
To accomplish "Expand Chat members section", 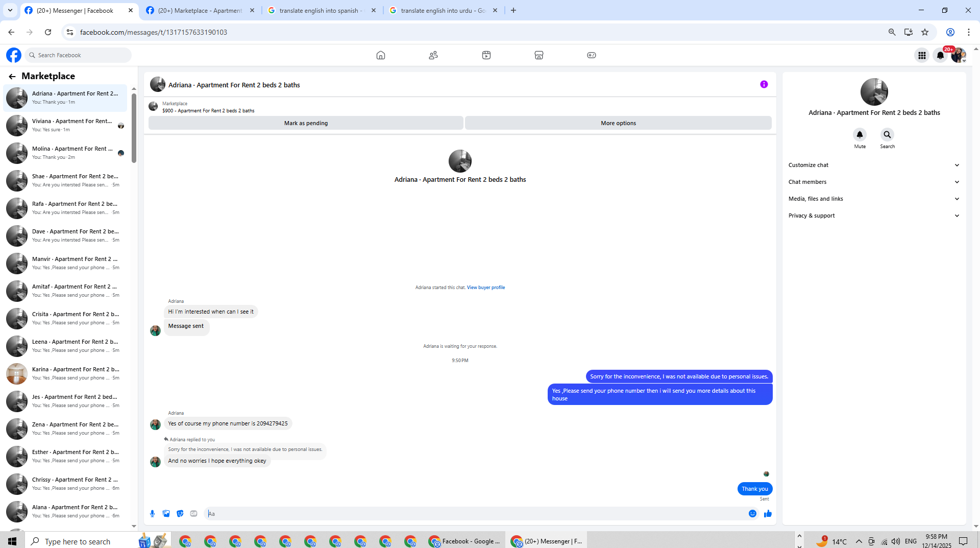I will (874, 182).
